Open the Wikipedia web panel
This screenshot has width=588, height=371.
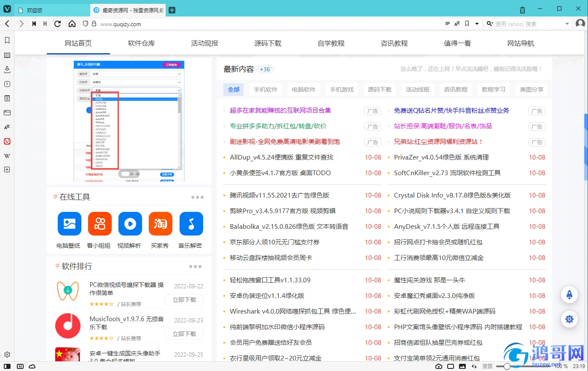[x=7, y=156]
